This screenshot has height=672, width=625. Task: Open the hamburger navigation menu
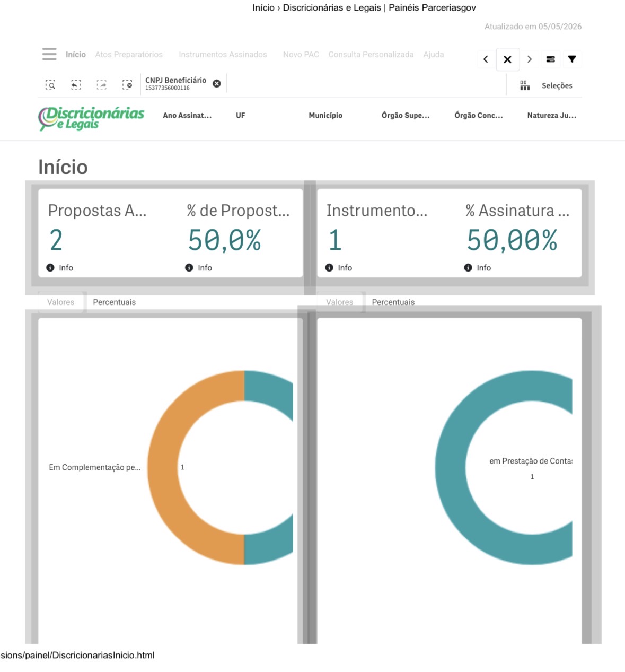49,54
